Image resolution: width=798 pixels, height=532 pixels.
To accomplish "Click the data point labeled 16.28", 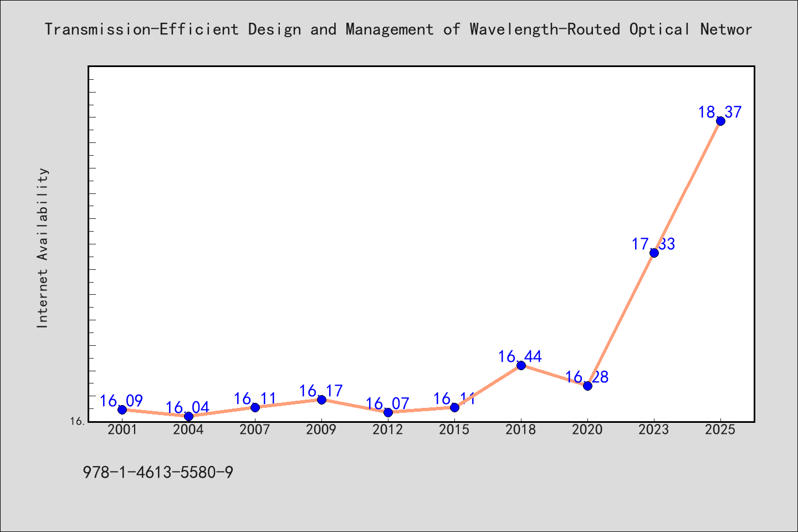I will click(x=587, y=386).
